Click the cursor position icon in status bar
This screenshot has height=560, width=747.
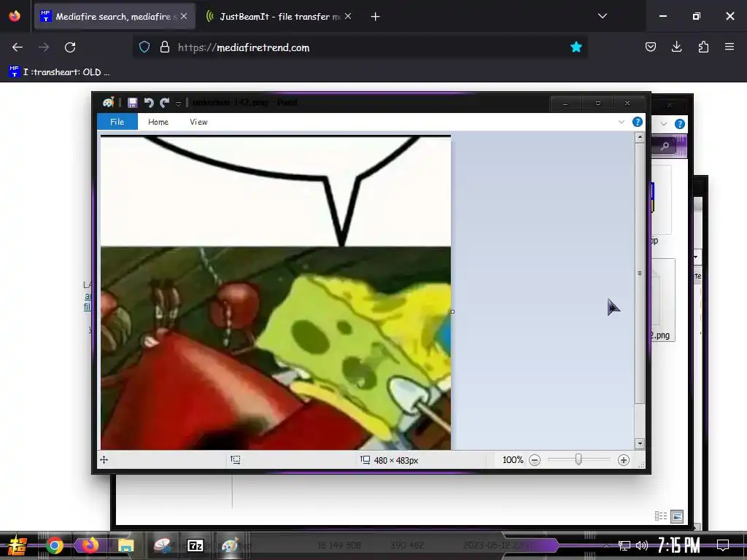tap(104, 459)
